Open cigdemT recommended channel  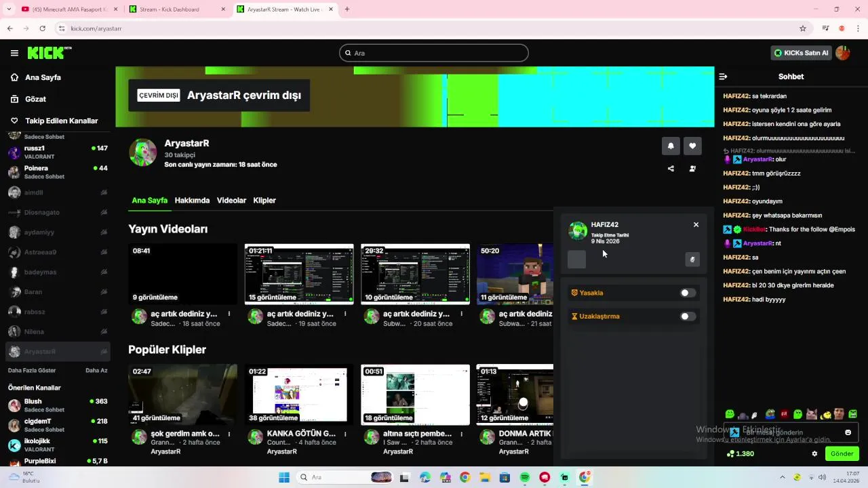[x=58, y=425]
